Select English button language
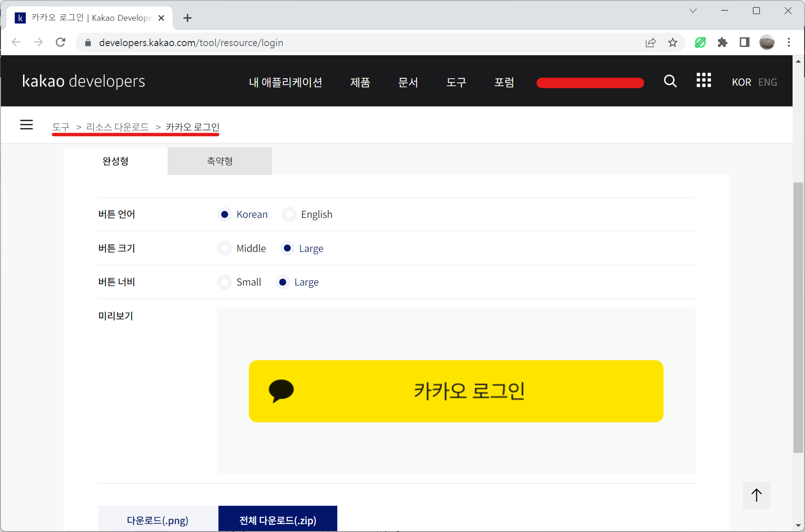The height and width of the screenshot is (532, 805). click(x=289, y=215)
